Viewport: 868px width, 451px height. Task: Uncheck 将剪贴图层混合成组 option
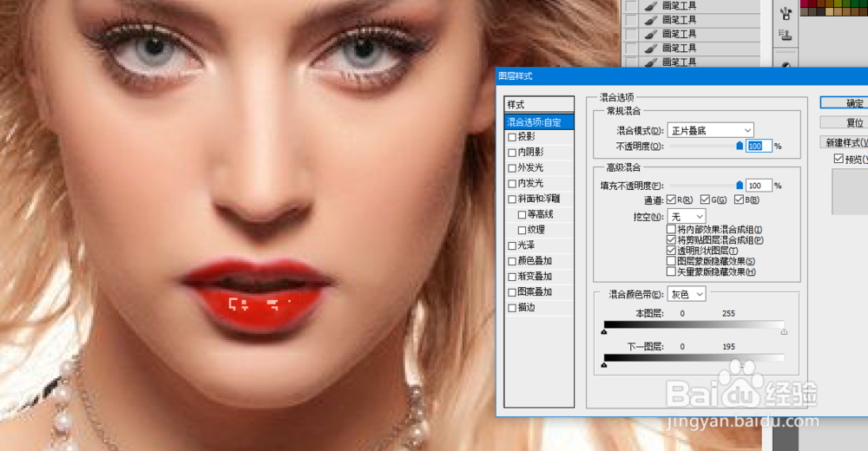(x=672, y=239)
